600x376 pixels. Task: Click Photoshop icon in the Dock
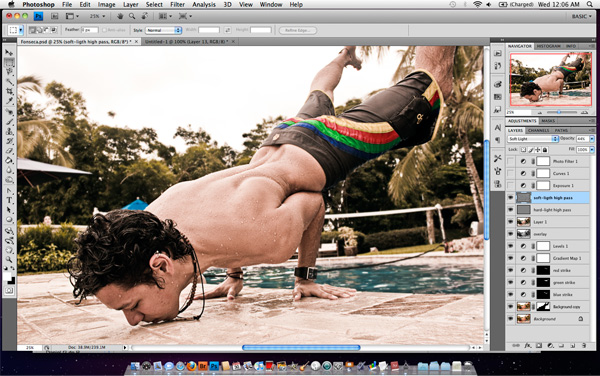(x=214, y=366)
